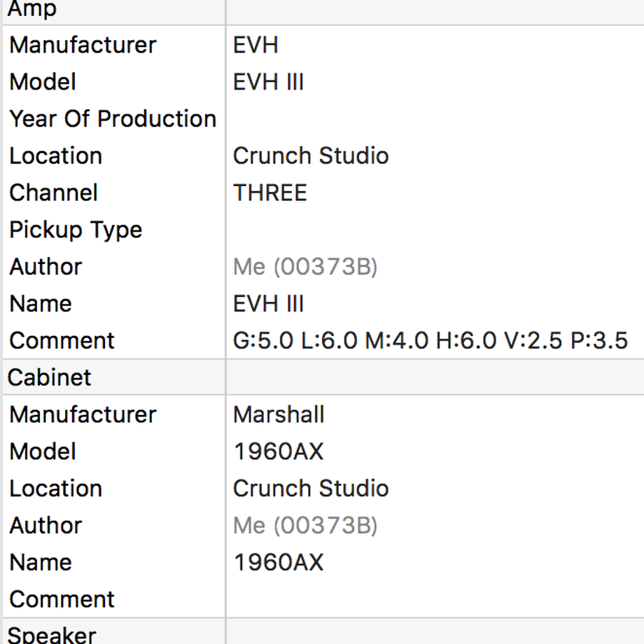Edit the Amp Location Crunch Studio field
The image size is (644, 644).
click(x=435, y=155)
